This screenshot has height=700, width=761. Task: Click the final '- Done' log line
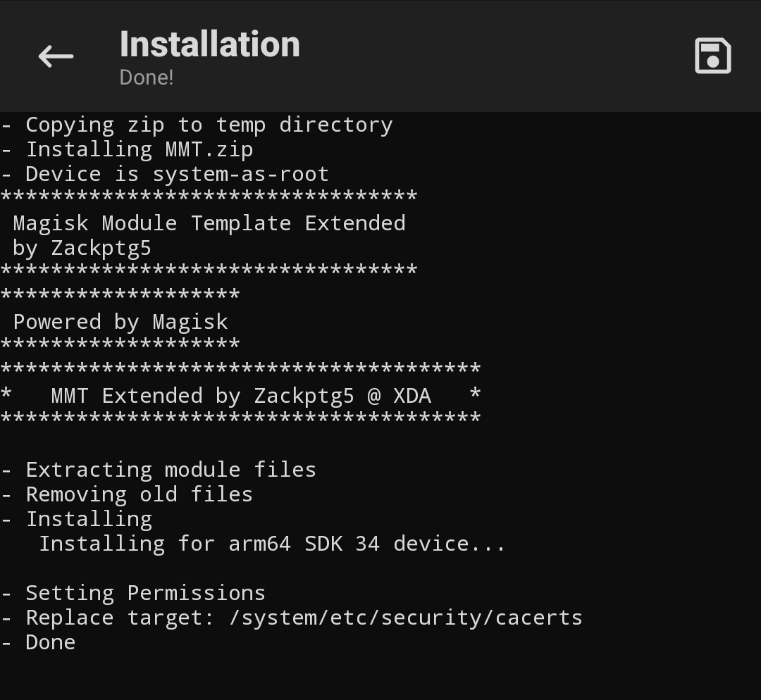[38, 643]
